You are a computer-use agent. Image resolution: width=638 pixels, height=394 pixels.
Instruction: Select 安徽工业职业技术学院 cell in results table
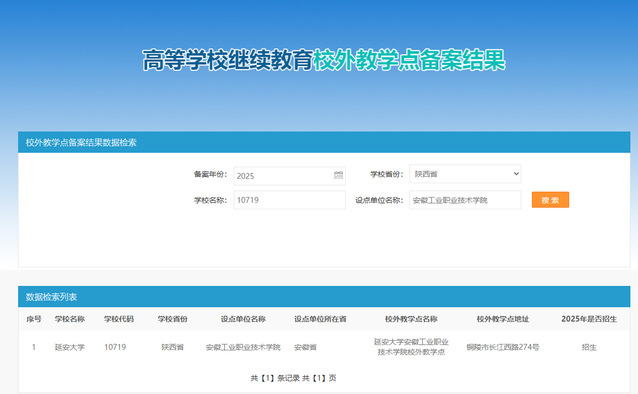(243, 347)
